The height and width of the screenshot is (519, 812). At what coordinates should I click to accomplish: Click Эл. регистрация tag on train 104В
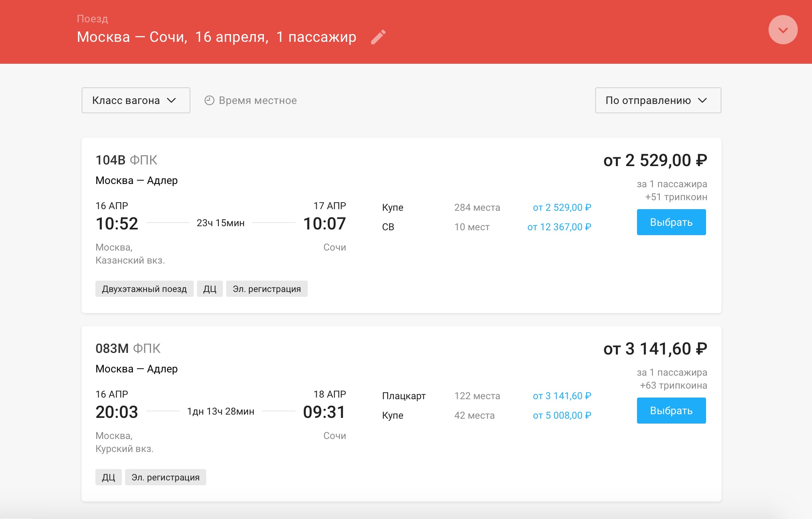tap(267, 289)
